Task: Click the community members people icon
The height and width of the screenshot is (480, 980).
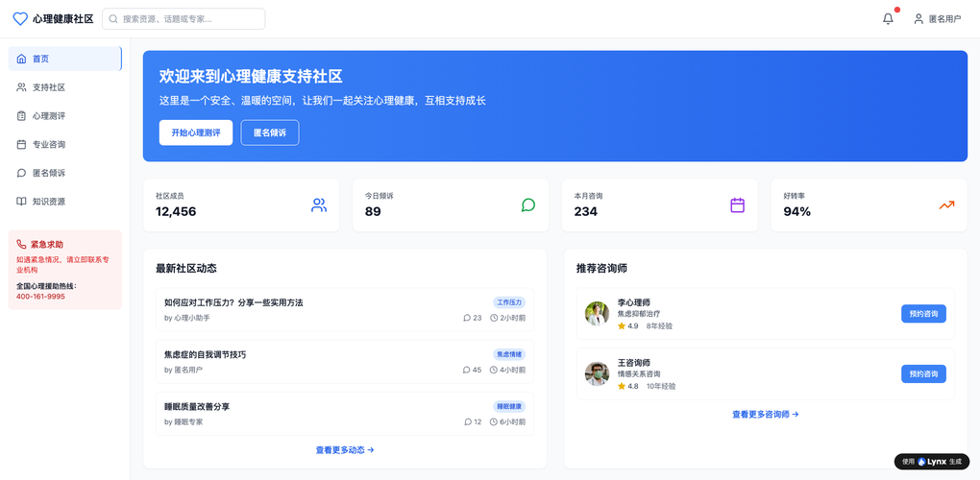Action: [x=319, y=204]
